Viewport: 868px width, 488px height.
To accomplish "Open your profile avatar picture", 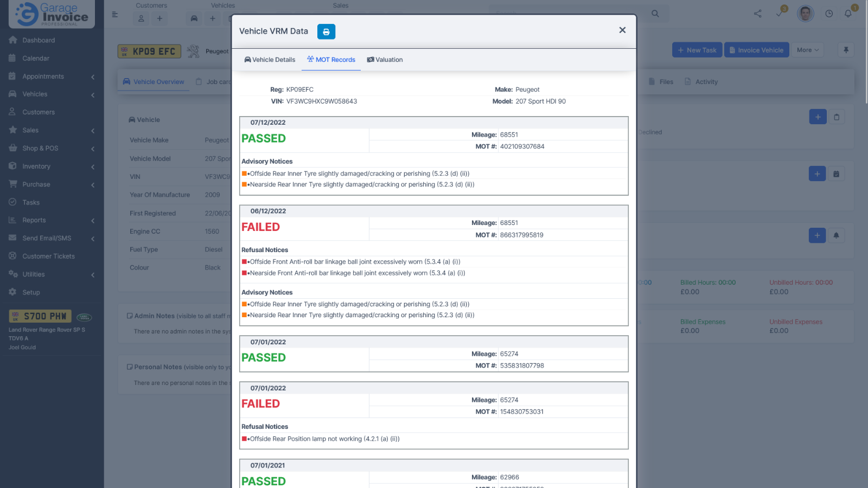I will [x=805, y=14].
